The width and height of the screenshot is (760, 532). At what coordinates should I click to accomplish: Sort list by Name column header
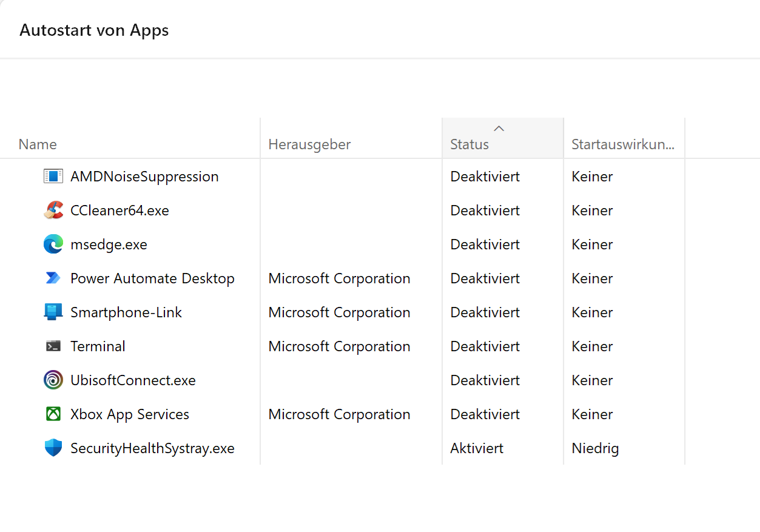[x=38, y=144]
